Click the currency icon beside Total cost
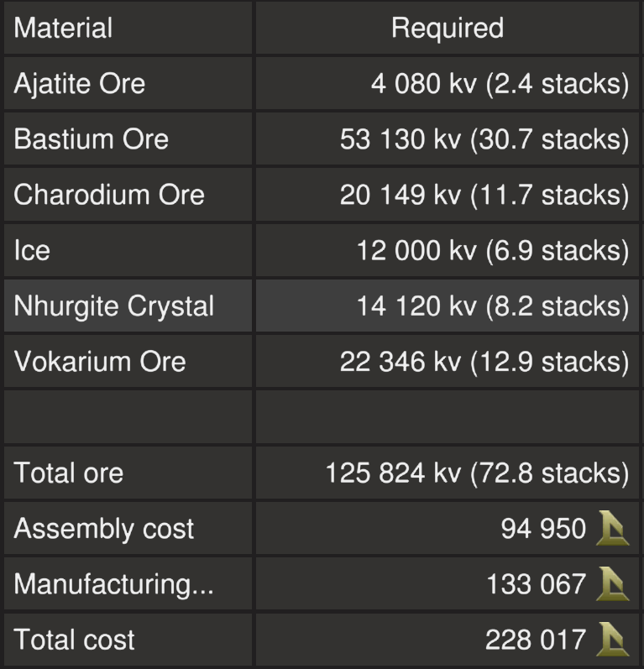 [612, 640]
